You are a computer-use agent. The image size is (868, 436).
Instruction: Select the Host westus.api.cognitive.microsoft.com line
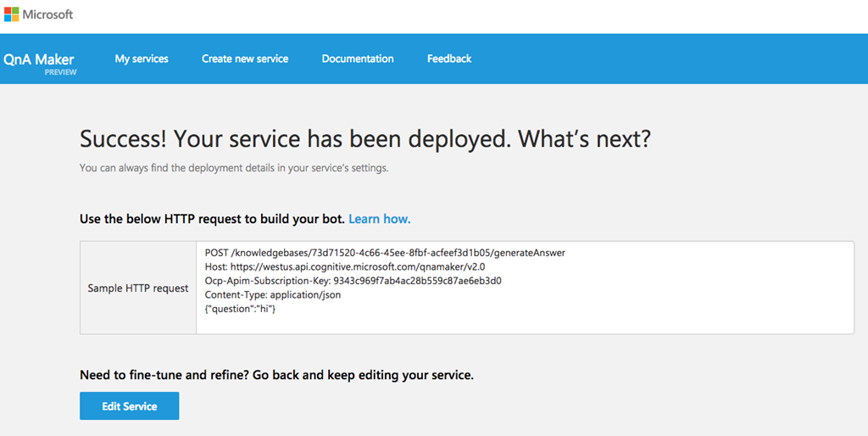pyautogui.click(x=345, y=266)
